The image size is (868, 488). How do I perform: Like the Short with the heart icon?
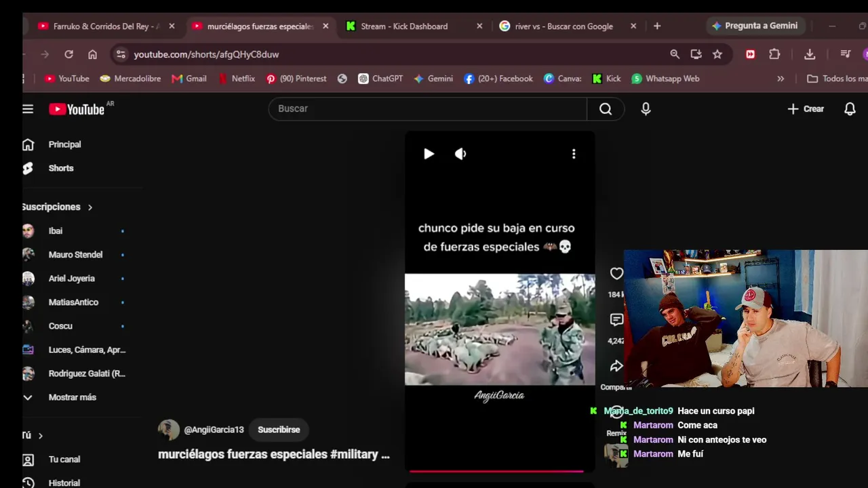616,274
